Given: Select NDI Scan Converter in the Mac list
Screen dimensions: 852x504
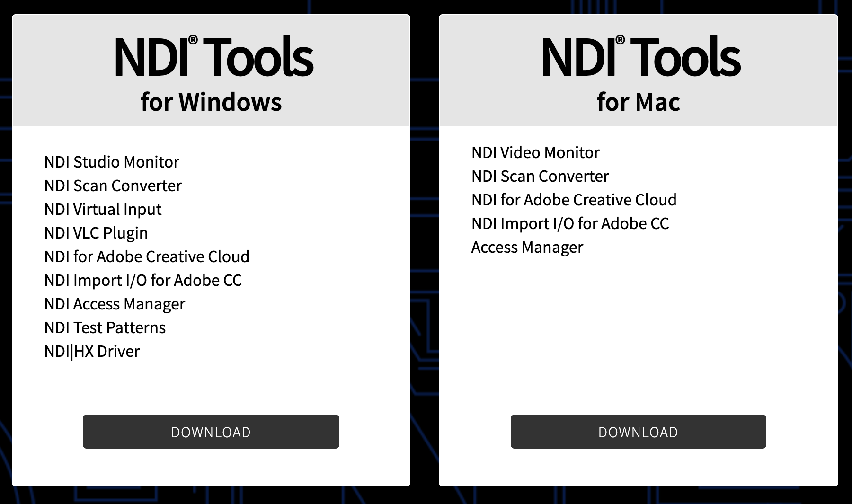Looking at the screenshot, I should [540, 176].
